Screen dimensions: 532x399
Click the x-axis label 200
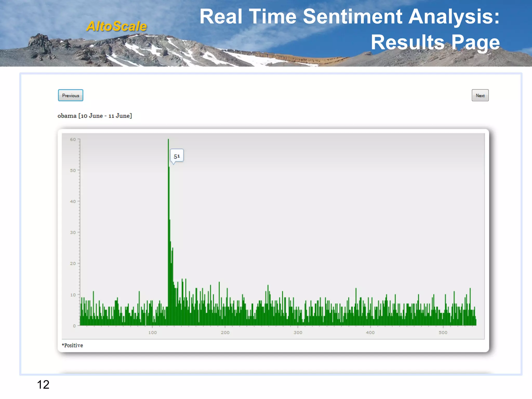point(225,332)
